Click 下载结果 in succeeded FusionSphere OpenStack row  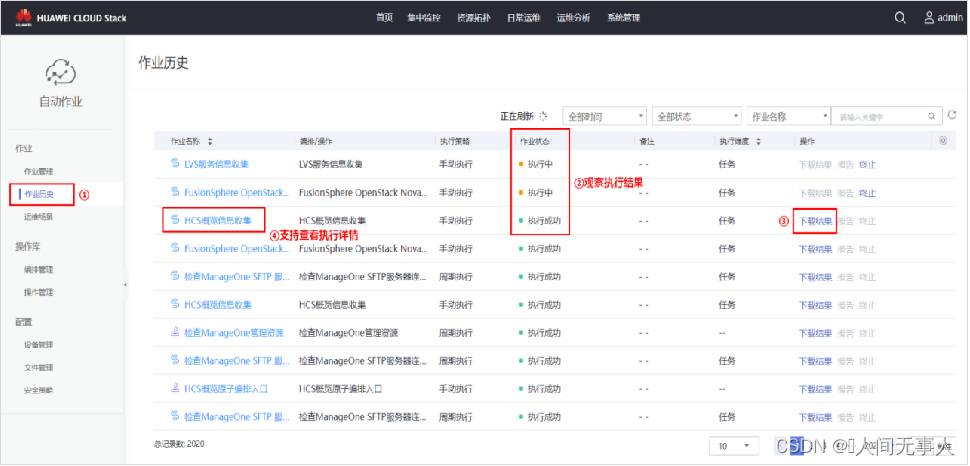point(815,249)
